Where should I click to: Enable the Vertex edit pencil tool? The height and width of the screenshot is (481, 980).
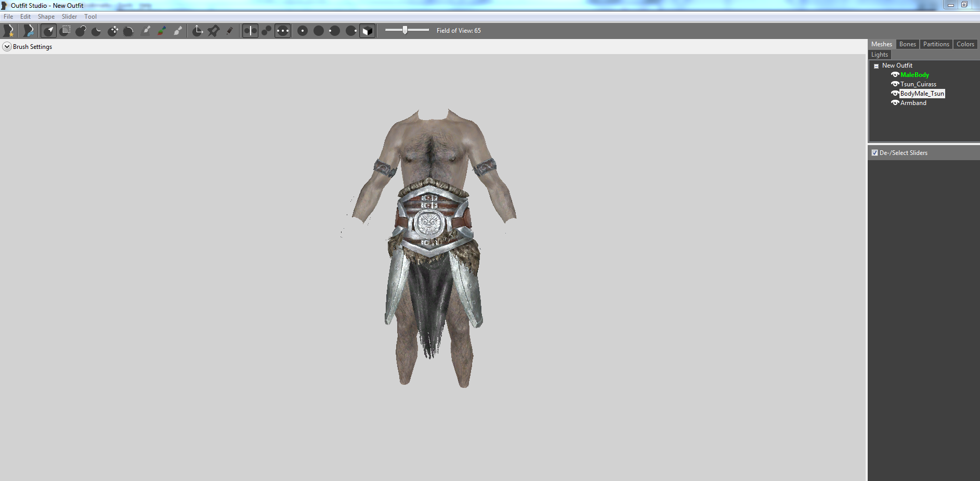[x=230, y=31]
